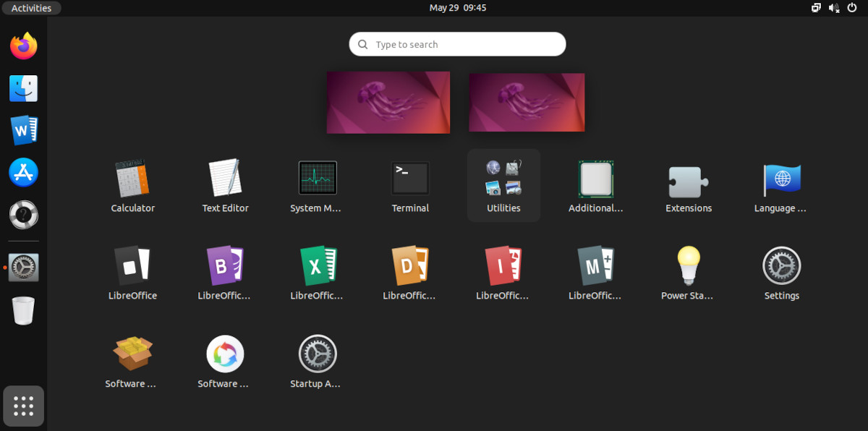Click the Activities button
Screen dimensions: 868x431
click(31, 8)
